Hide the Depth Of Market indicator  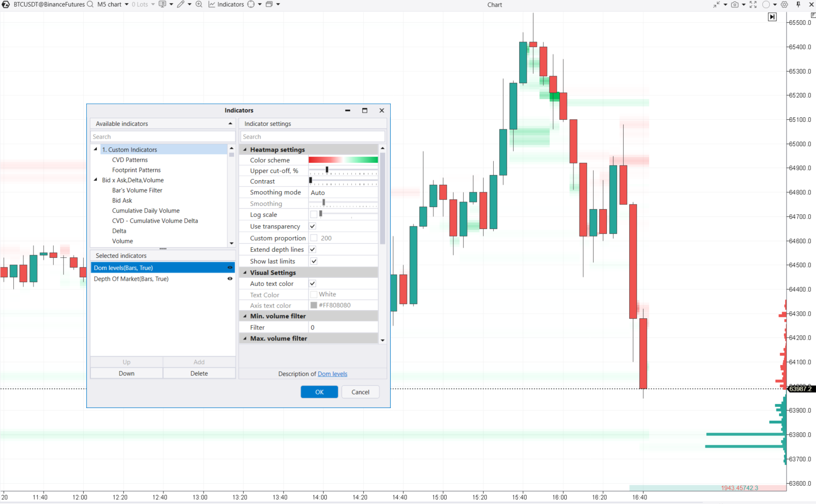click(229, 279)
